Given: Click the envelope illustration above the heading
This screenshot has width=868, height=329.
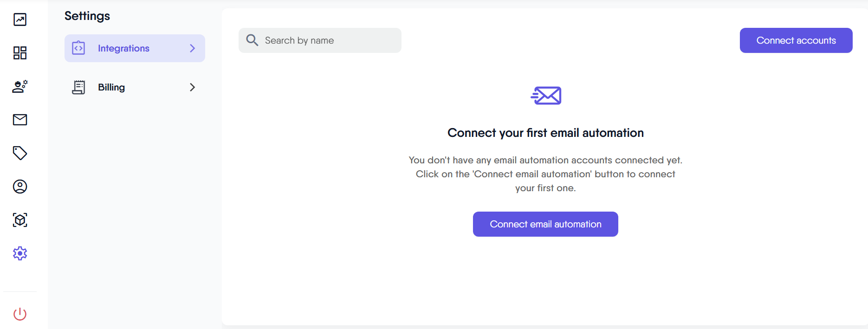Looking at the screenshot, I should pos(546,96).
